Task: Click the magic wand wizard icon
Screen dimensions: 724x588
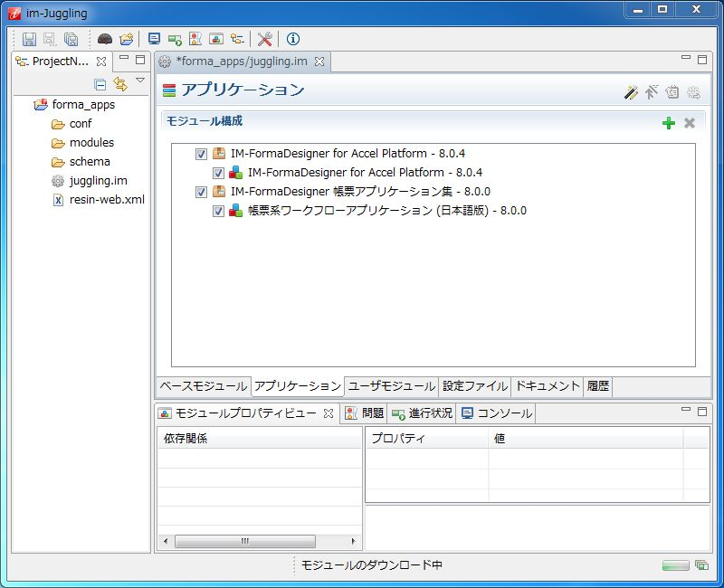Action: tap(631, 92)
